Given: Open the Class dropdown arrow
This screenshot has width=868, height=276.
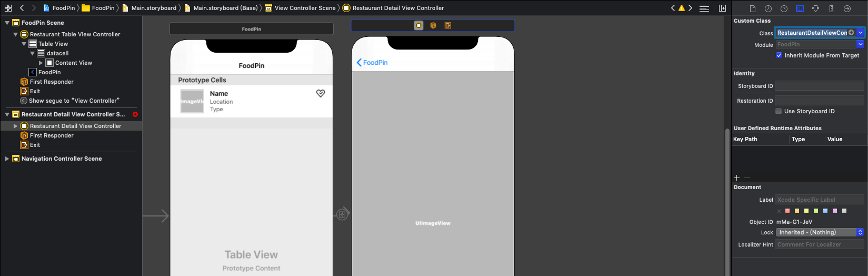Looking at the screenshot, I should click(x=861, y=33).
